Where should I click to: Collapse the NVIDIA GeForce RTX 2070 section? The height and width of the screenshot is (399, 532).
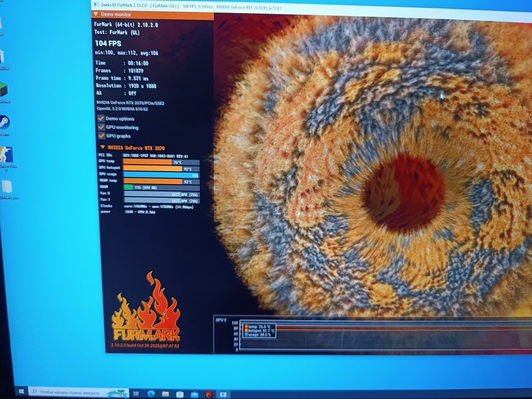pos(102,147)
